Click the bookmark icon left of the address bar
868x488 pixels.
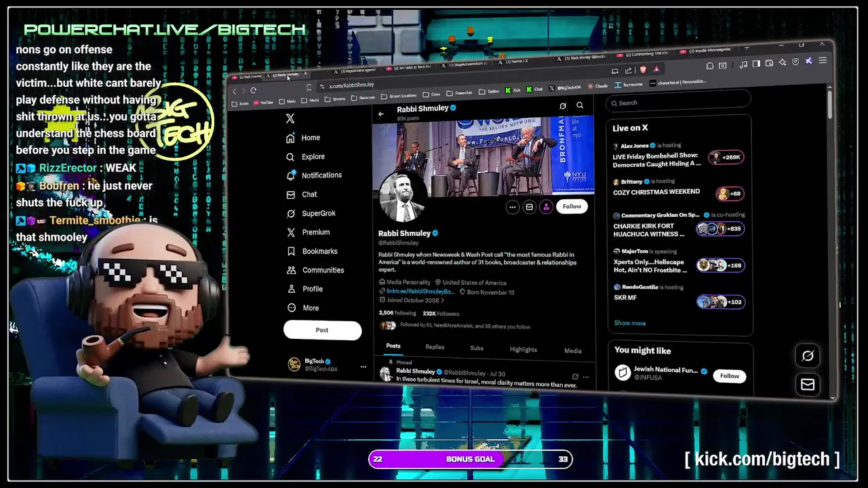pos(309,87)
